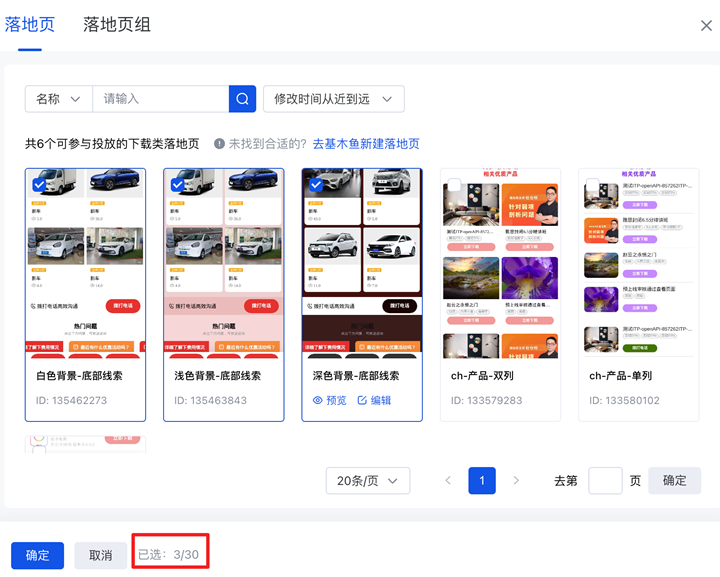Click the magnifier search icon button
The image size is (720, 577).
(x=242, y=99)
